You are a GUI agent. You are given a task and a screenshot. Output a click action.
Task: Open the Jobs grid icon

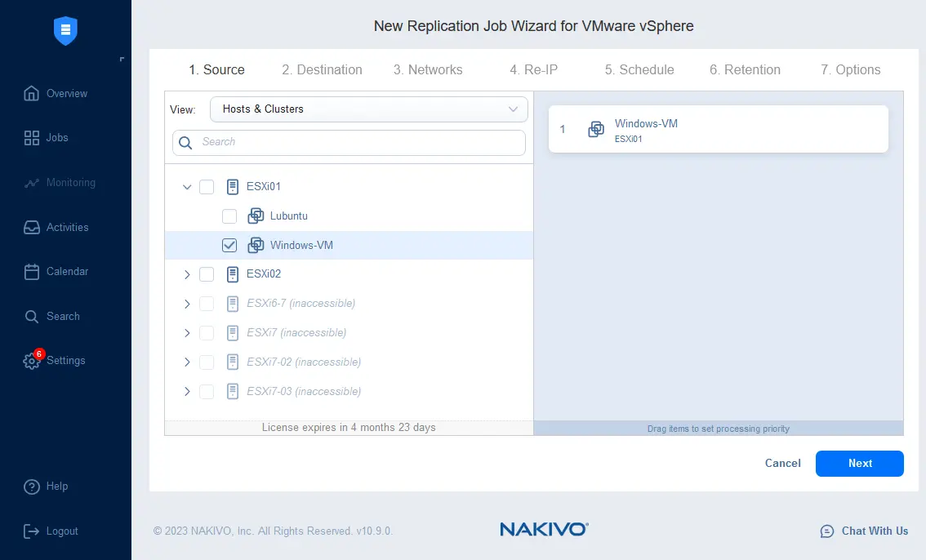click(31, 137)
